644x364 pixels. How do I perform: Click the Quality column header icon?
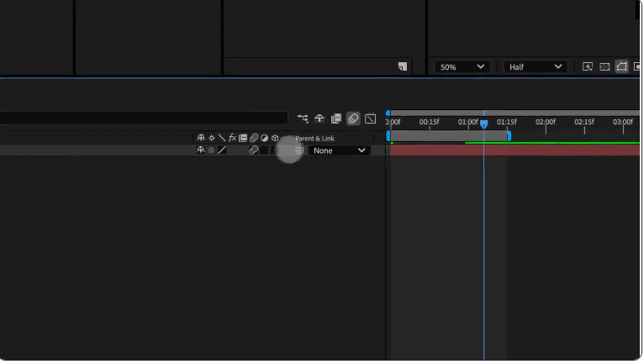[222, 138]
